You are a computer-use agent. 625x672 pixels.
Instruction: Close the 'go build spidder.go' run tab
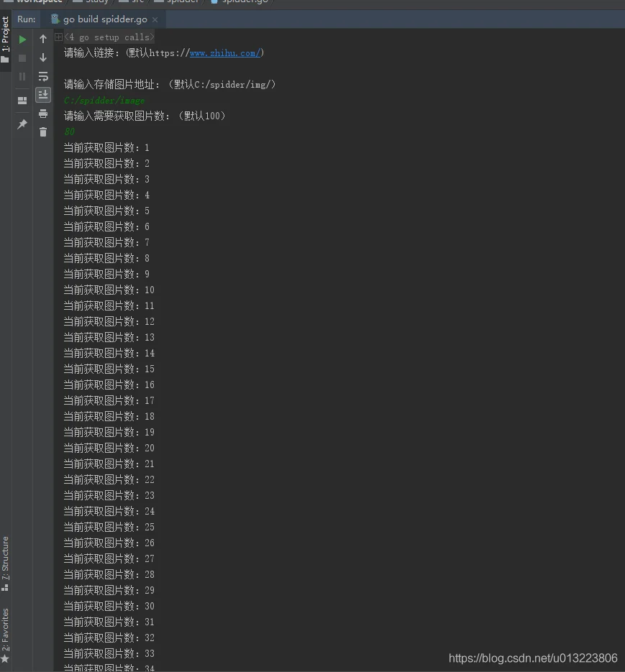click(155, 19)
